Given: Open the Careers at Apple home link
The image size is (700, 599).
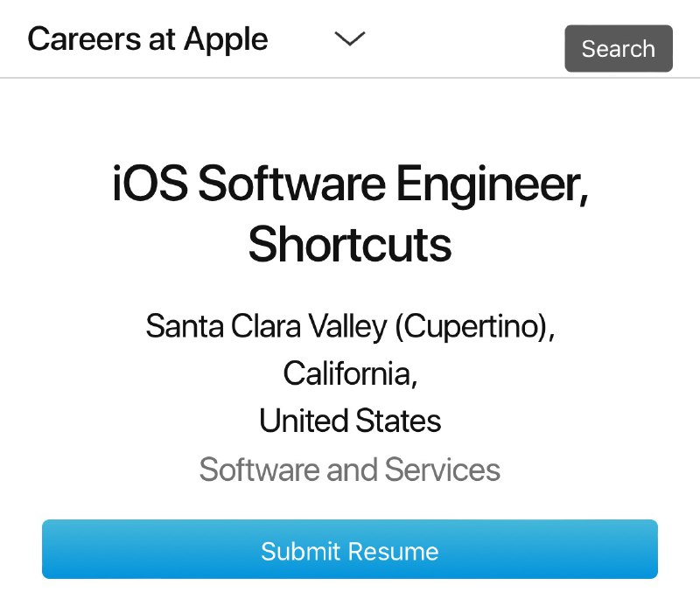Looking at the screenshot, I should coord(148,39).
